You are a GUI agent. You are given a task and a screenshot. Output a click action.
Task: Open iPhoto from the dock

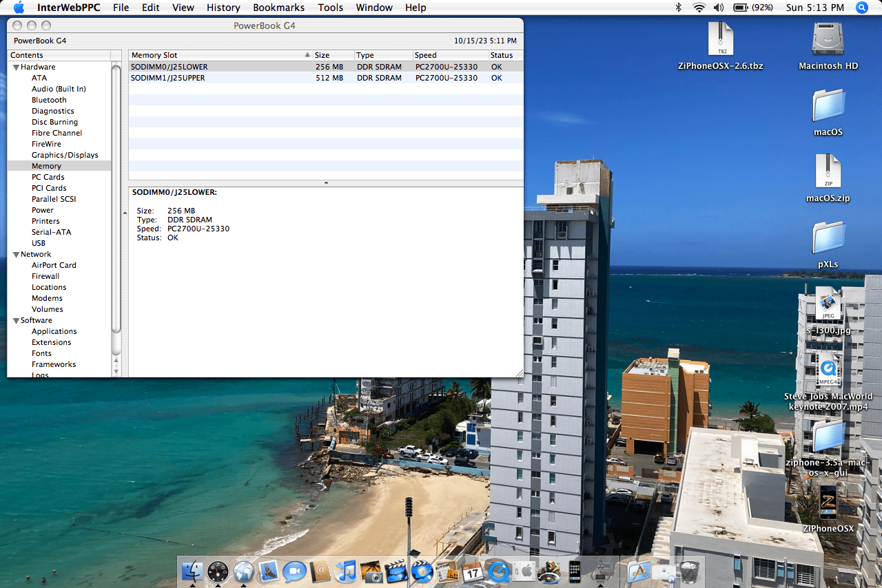pos(371,571)
